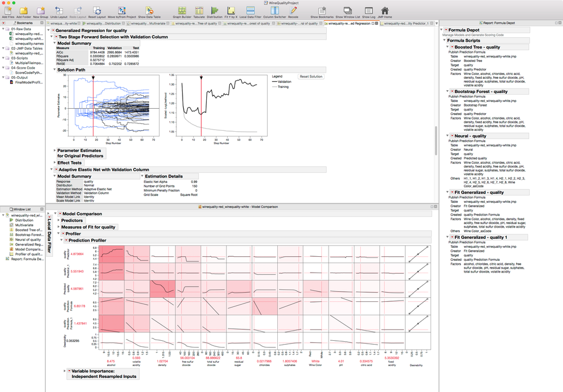
Task: Click the Show Log toolbar icon
Action: [369, 11]
